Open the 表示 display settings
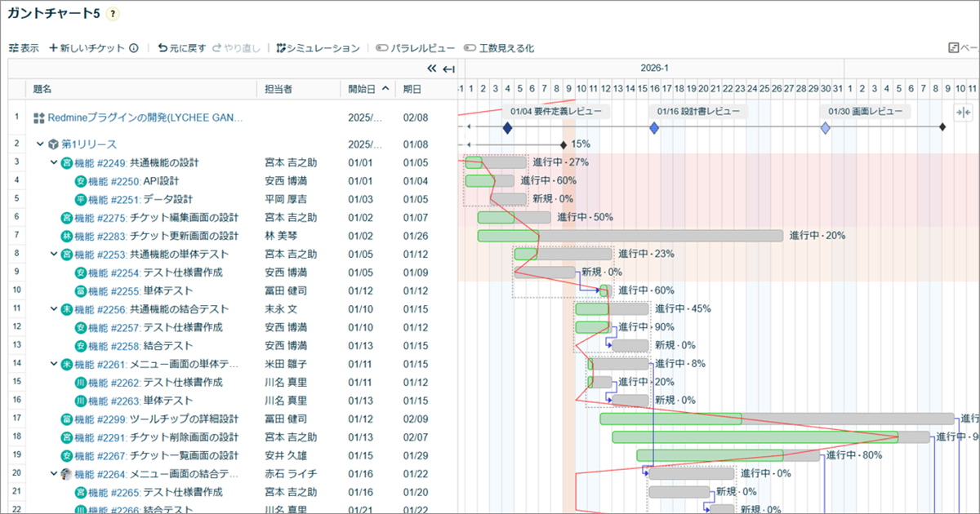The width and height of the screenshot is (980, 514). [x=24, y=48]
